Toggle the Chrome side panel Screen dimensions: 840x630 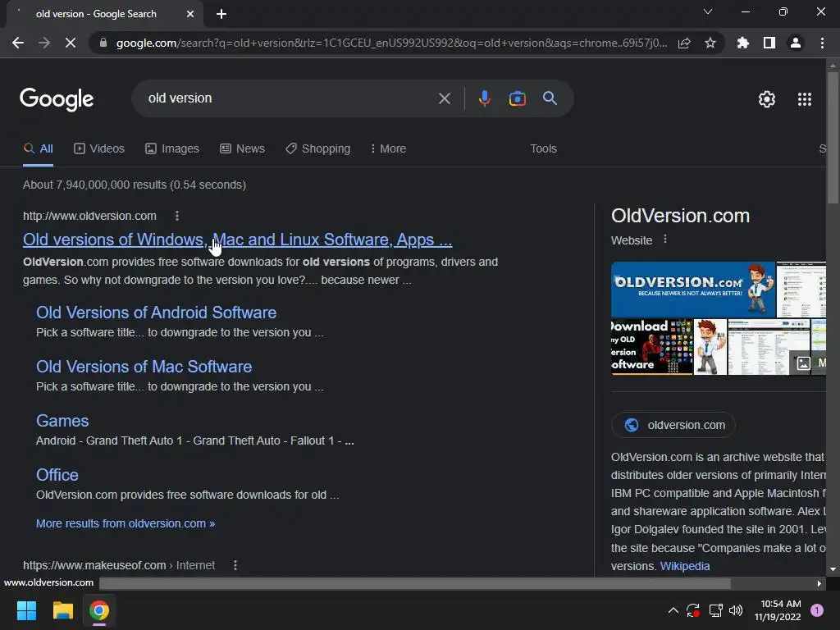(769, 43)
